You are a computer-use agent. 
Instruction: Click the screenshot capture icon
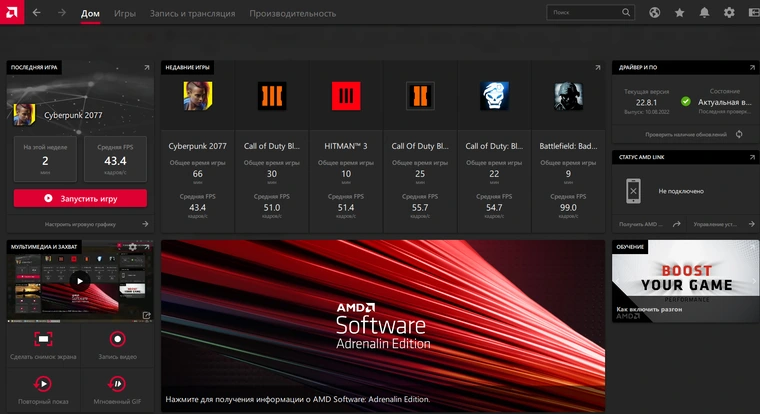click(x=43, y=340)
